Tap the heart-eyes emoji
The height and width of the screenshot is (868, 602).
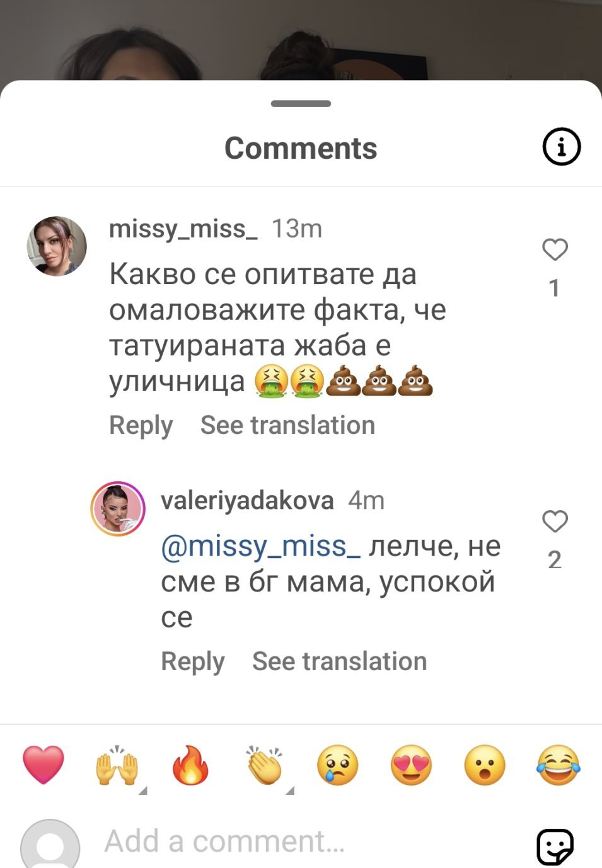click(411, 765)
